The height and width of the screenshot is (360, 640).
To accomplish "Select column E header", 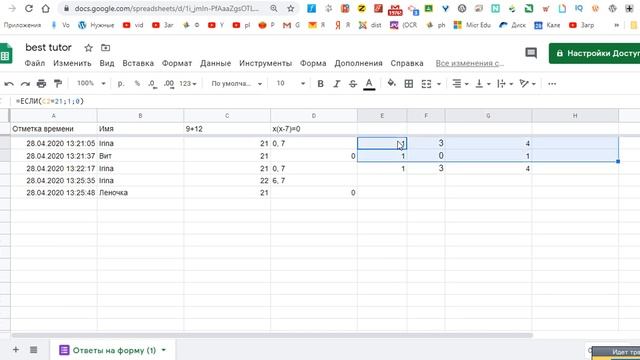I will 382,116.
